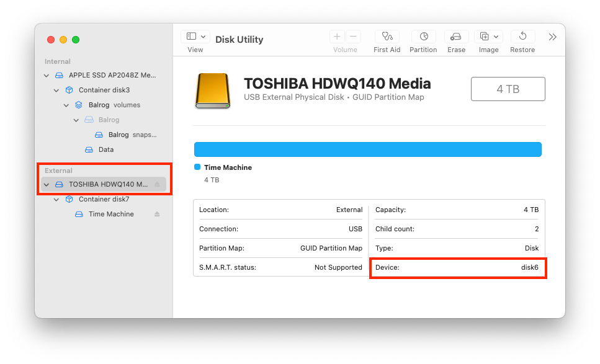Click the Child count value 2
Viewport: 600px width, 364px height.
[x=537, y=229]
